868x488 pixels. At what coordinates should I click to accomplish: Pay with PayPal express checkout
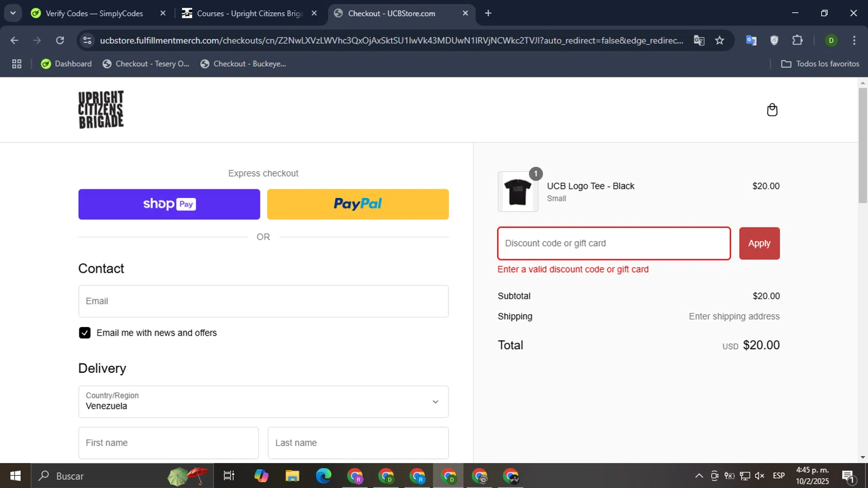point(358,204)
